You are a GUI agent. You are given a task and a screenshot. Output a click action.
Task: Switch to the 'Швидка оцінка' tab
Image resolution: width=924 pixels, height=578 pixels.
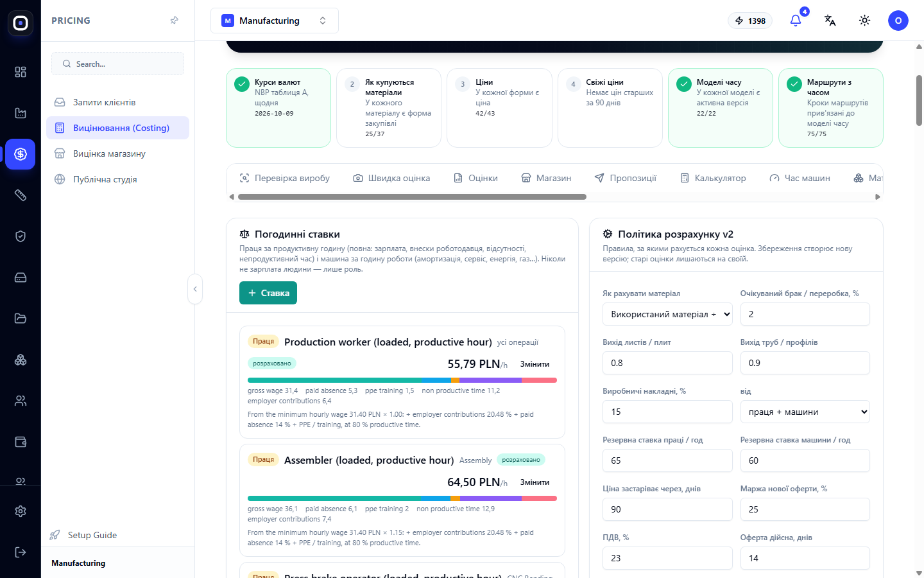click(391, 178)
